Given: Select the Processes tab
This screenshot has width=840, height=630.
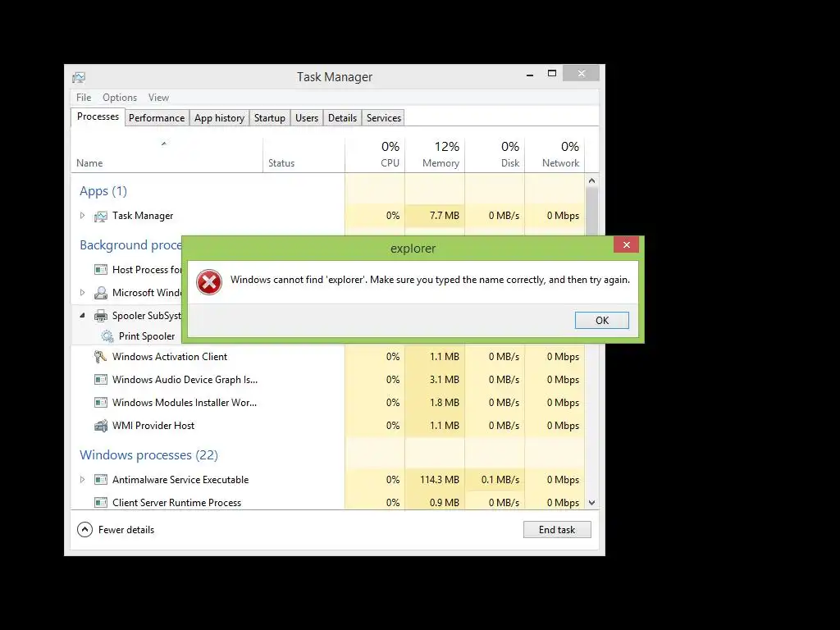Looking at the screenshot, I should pyautogui.click(x=98, y=116).
